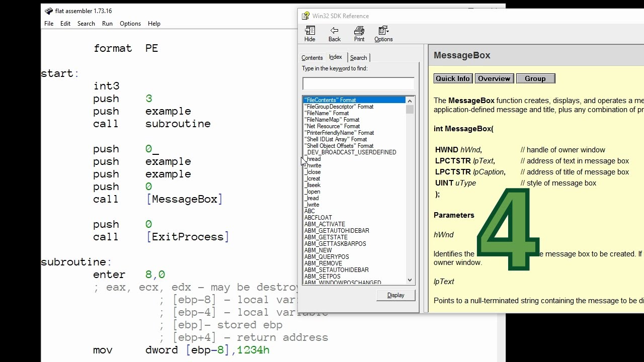Image resolution: width=644 pixels, height=362 pixels.
Task: Select the ABM_GETAUTOHIDEBAR index entry
Action: pyautogui.click(x=337, y=231)
